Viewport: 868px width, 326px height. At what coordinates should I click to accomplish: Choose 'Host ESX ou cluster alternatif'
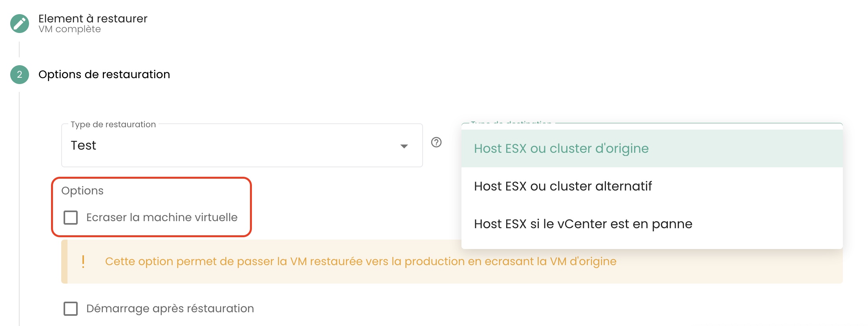563,186
